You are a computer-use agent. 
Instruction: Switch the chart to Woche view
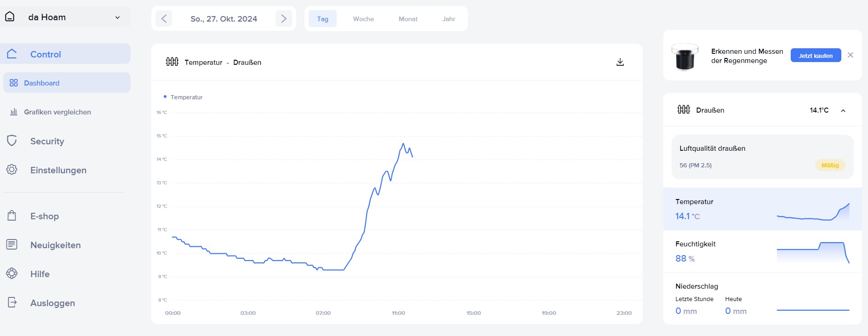coord(363,19)
